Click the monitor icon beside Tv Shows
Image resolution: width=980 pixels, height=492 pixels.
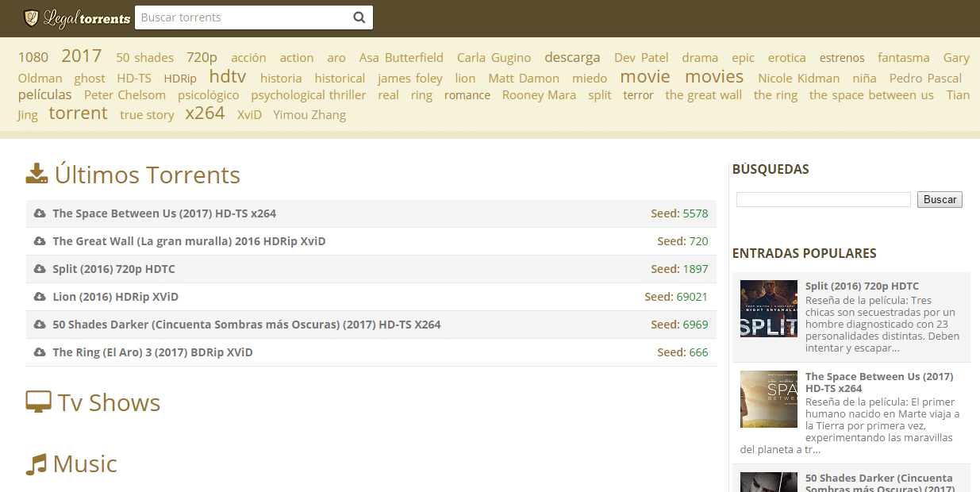(38, 402)
